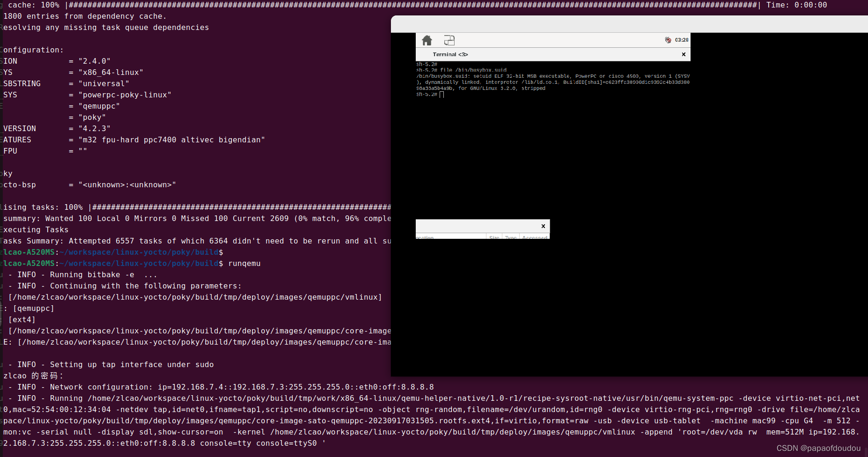Toggle sorting by the Type column
Screen dimensions: 868x457
510,237
